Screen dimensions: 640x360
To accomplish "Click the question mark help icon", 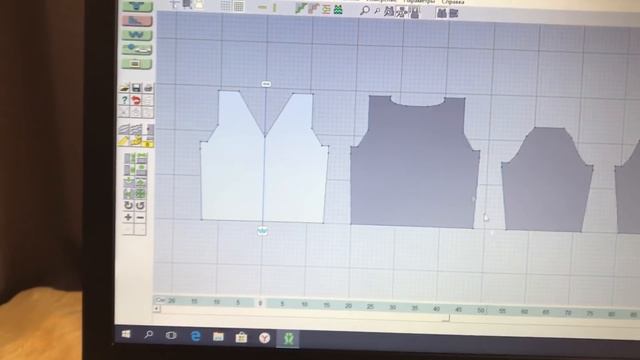I will click(124, 100).
